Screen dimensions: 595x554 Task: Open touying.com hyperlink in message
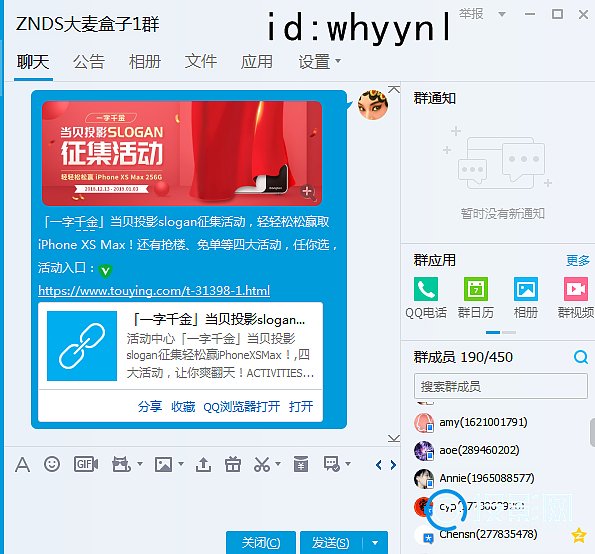tap(154, 291)
